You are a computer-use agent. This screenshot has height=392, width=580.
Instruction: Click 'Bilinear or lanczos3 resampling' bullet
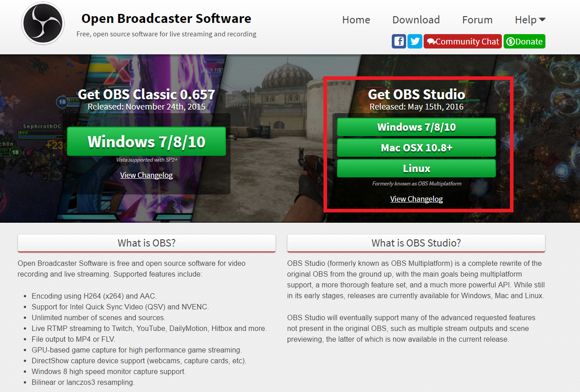point(83,382)
